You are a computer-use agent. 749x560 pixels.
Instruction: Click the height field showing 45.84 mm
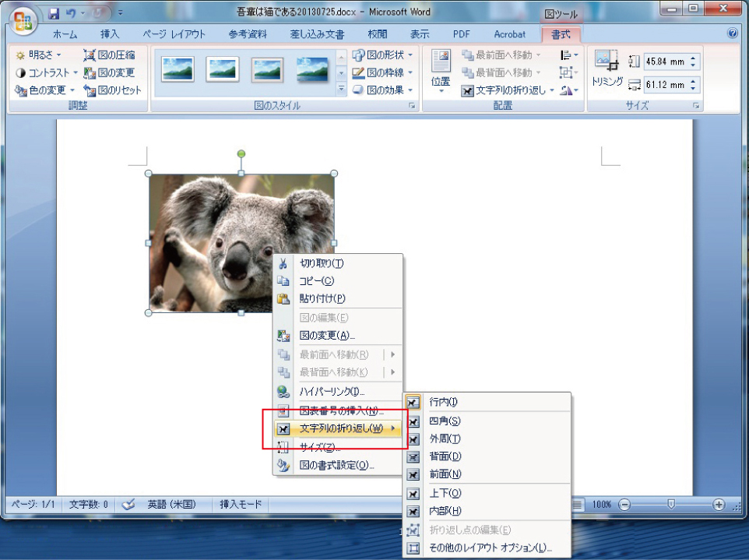coord(666,62)
